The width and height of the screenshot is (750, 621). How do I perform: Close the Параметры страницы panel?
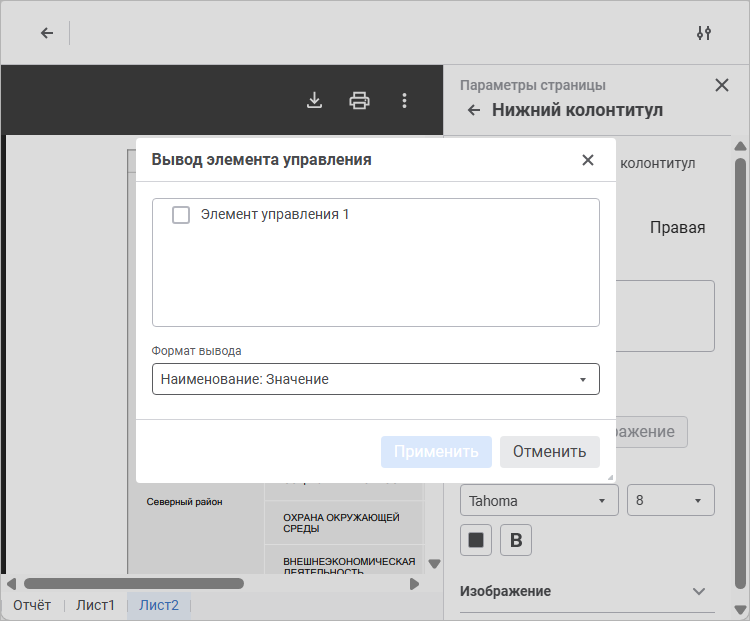(722, 85)
